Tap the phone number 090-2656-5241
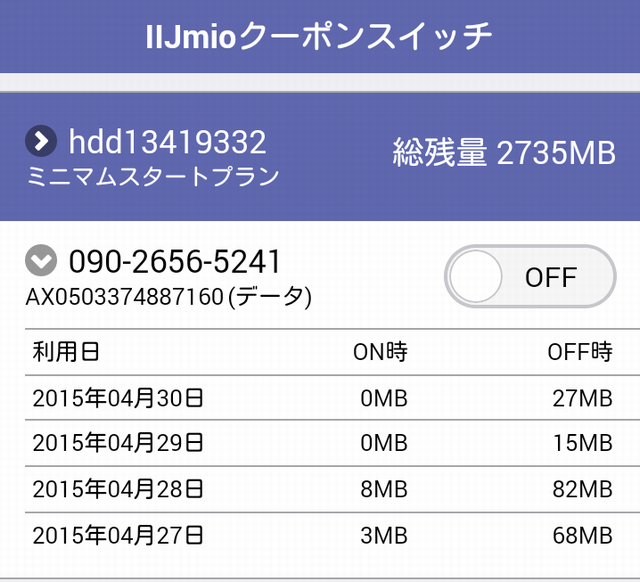This screenshot has height=582, width=640. [x=175, y=261]
